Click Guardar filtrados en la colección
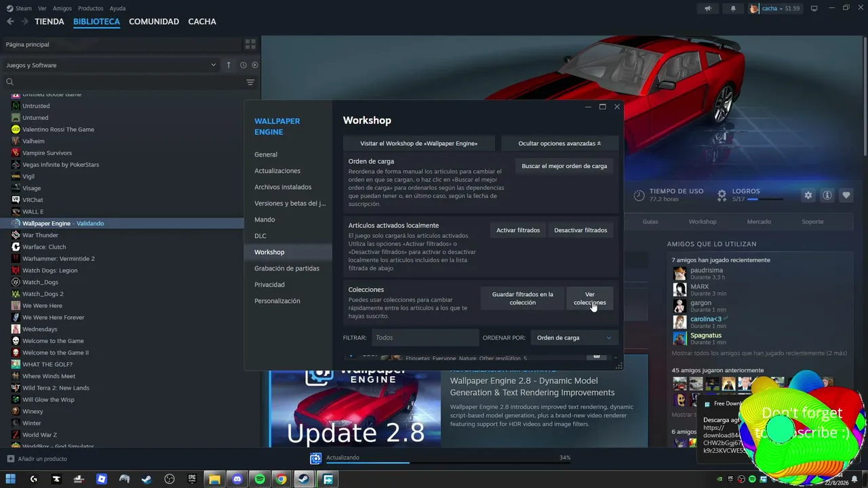The height and width of the screenshot is (488, 868). [x=523, y=298]
